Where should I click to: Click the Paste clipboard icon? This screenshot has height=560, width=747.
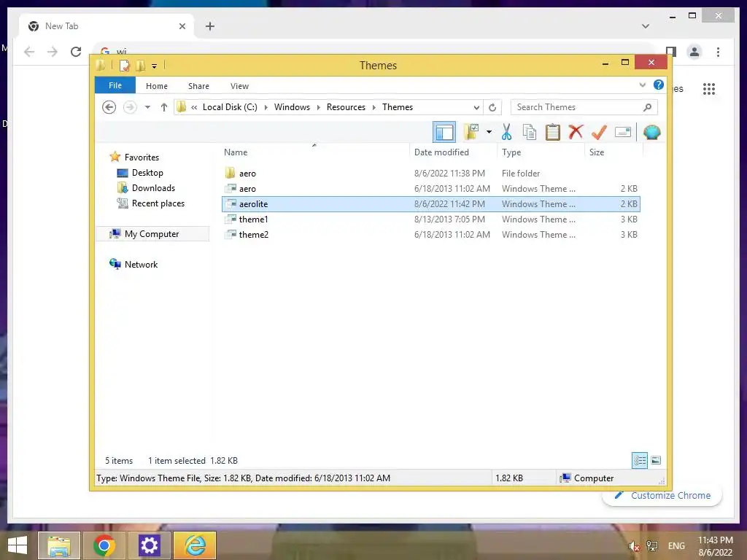pyautogui.click(x=553, y=132)
